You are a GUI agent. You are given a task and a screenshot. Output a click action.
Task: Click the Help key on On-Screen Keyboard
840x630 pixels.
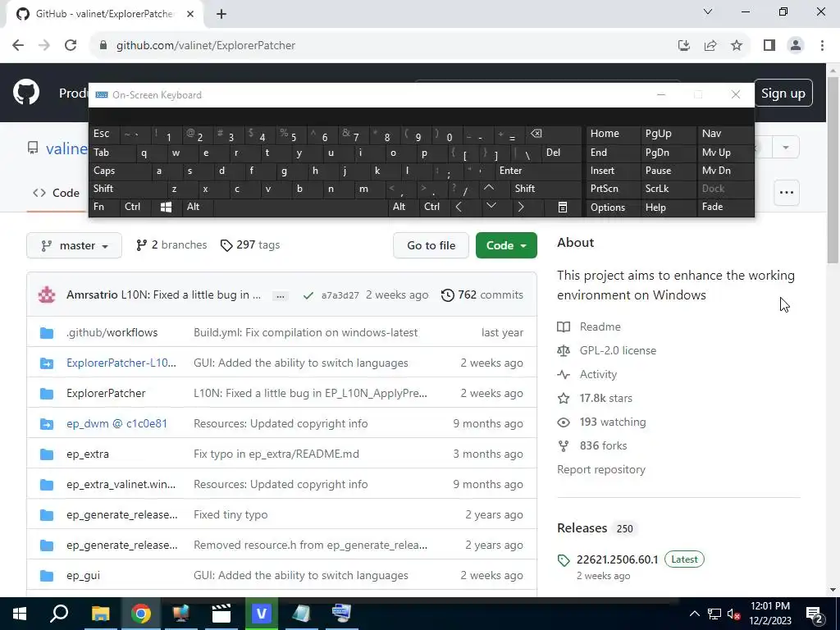coord(668,208)
